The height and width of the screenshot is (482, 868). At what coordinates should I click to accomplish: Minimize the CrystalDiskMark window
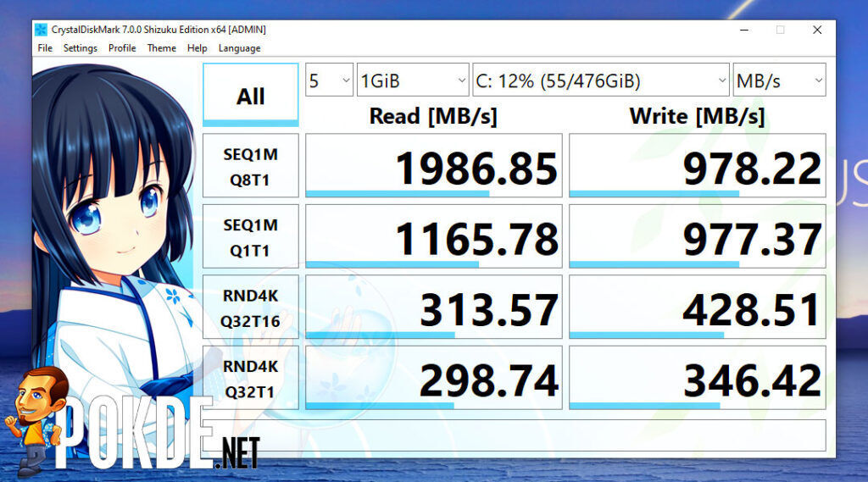pos(744,30)
